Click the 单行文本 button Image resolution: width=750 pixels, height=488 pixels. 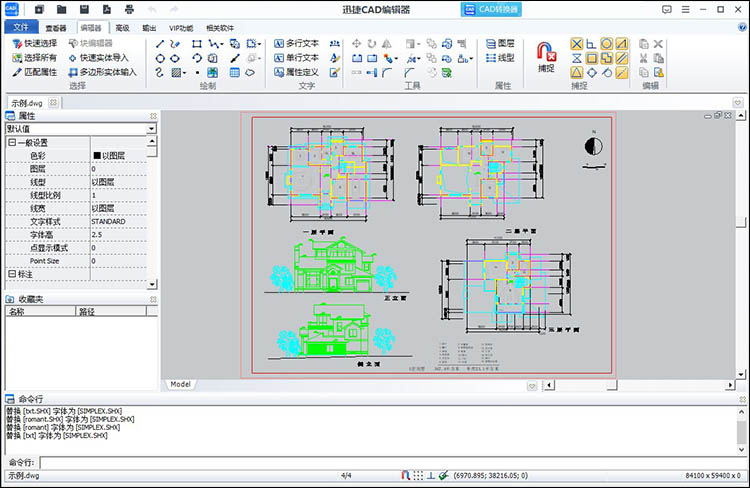click(297, 58)
